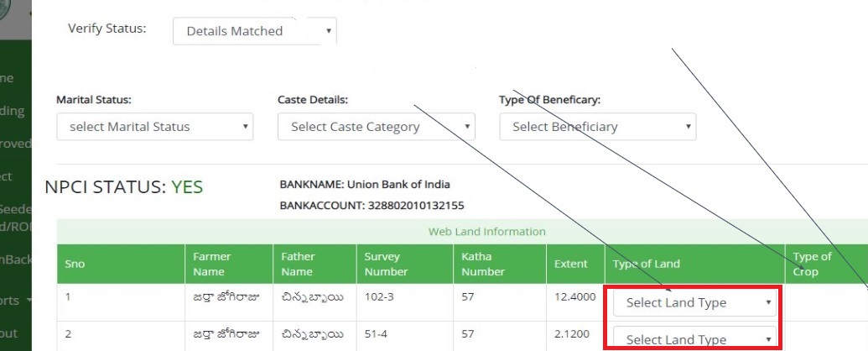This screenshot has height=351, width=868.
Task: Select the Logout item in sidebar
Action: click(x=8, y=333)
